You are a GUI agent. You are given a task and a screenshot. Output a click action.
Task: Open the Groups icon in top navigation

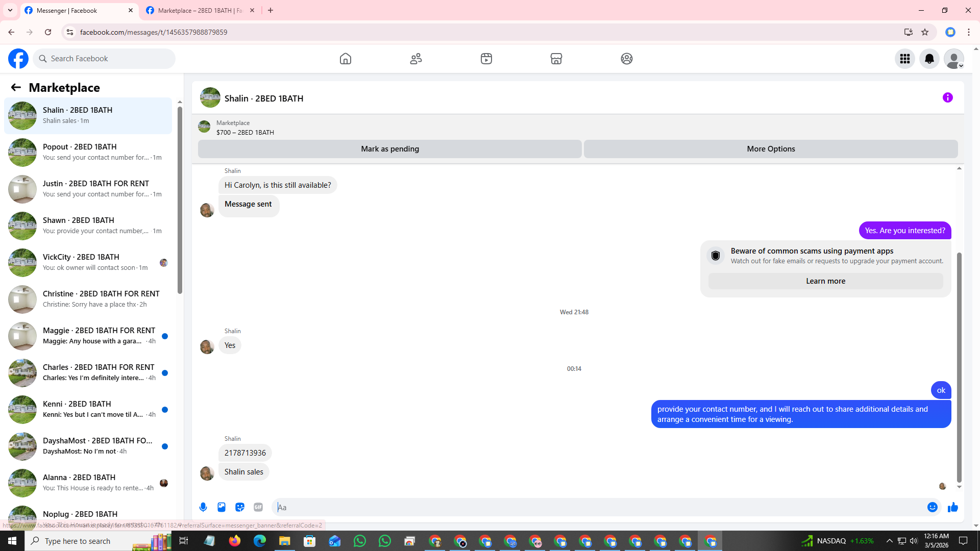[627, 59]
